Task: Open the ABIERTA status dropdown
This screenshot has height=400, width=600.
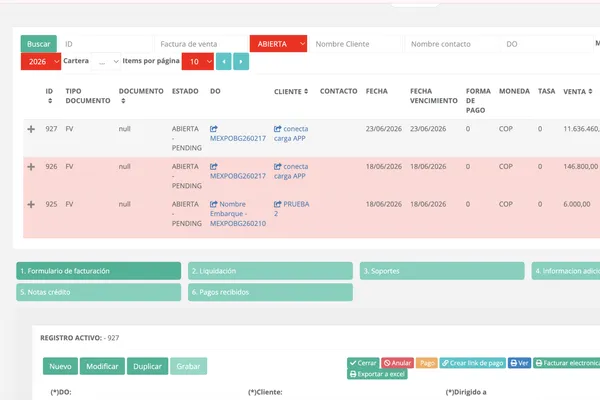Action: pyautogui.click(x=278, y=44)
